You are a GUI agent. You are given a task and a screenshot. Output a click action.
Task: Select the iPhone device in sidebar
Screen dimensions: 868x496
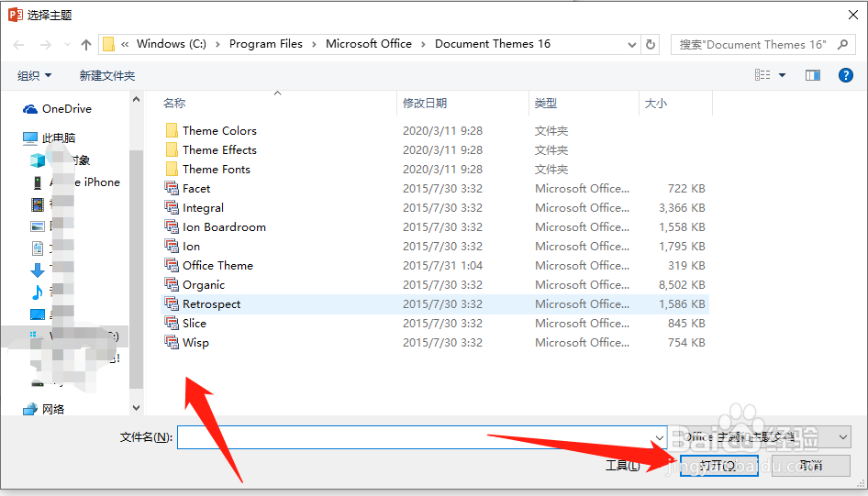point(76,182)
